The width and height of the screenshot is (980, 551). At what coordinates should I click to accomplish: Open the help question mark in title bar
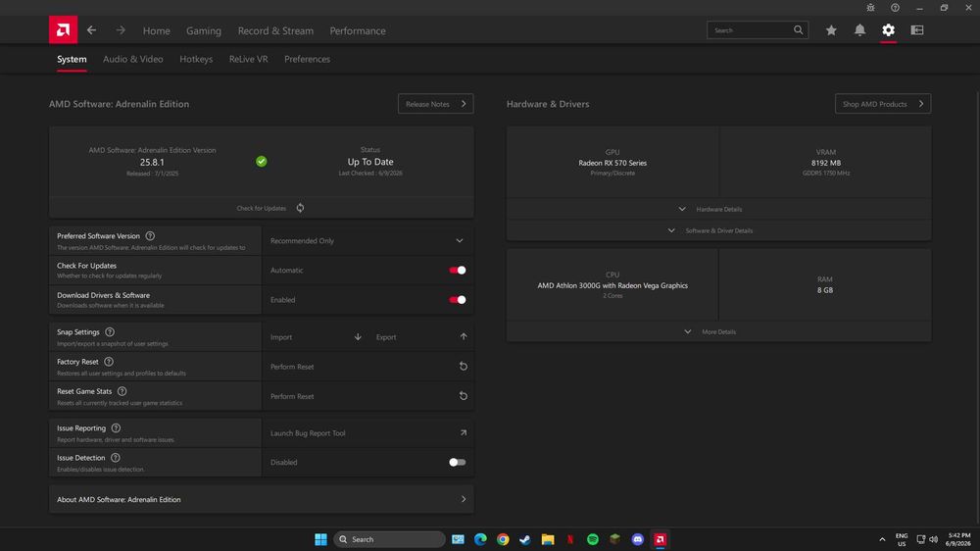(895, 8)
